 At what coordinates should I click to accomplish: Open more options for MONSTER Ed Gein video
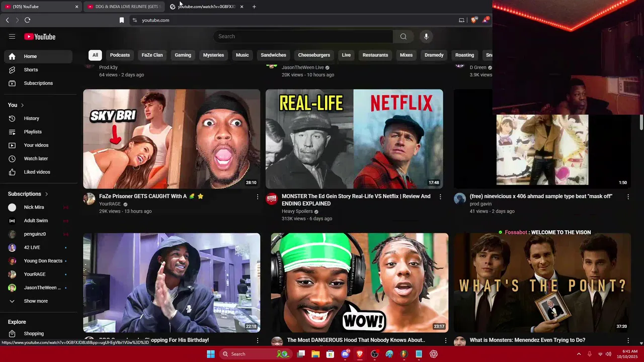pos(440,197)
